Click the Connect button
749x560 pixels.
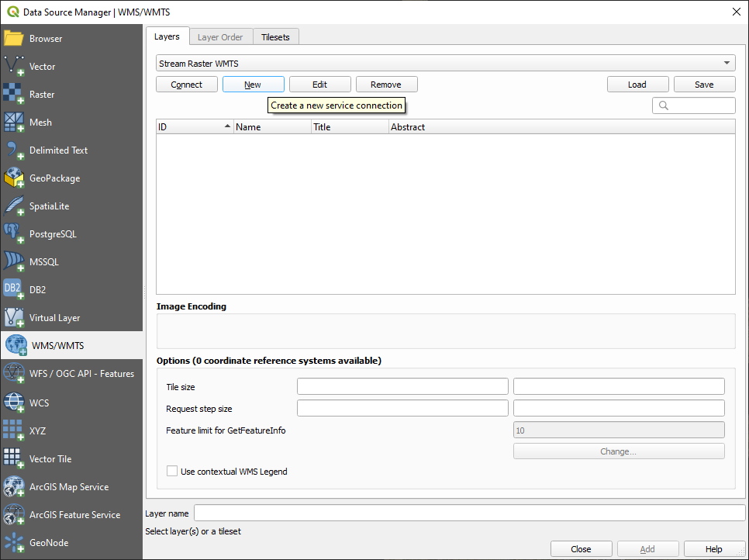click(187, 85)
